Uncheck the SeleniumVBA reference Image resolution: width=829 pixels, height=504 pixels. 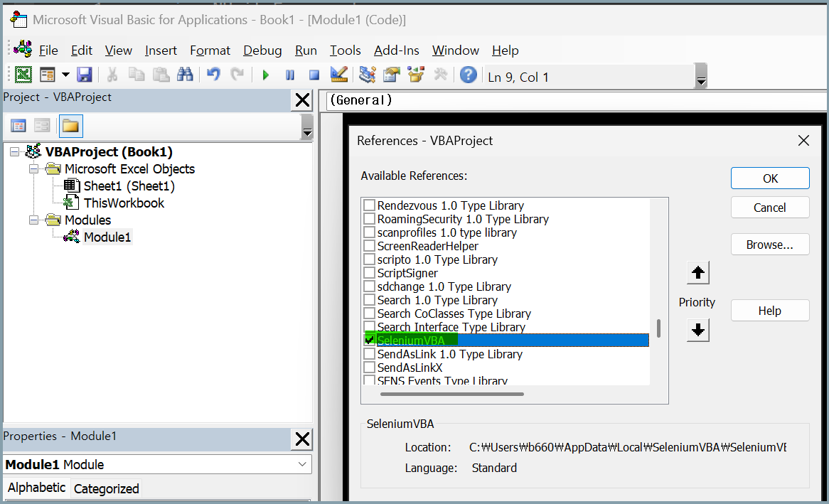(x=370, y=340)
